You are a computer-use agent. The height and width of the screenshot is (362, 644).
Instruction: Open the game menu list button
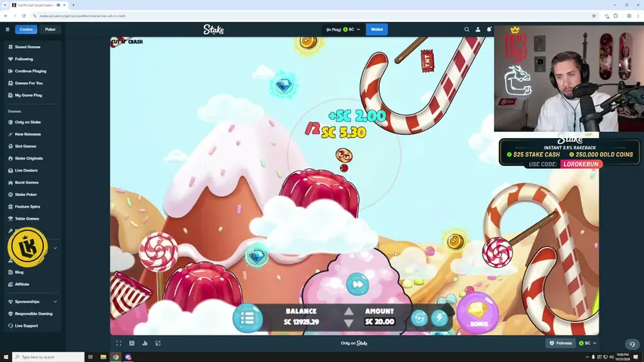pyautogui.click(x=248, y=318)
